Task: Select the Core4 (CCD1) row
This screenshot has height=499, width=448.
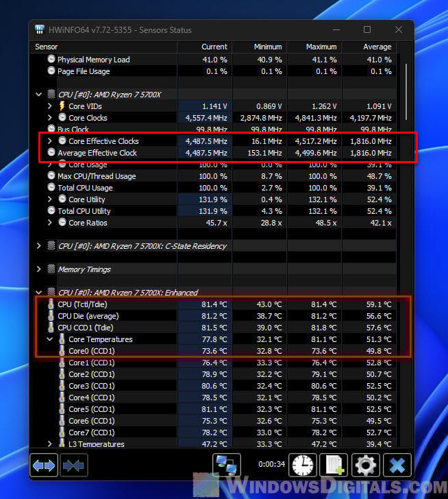Action: pyautogui.click(x=213, y=398)
